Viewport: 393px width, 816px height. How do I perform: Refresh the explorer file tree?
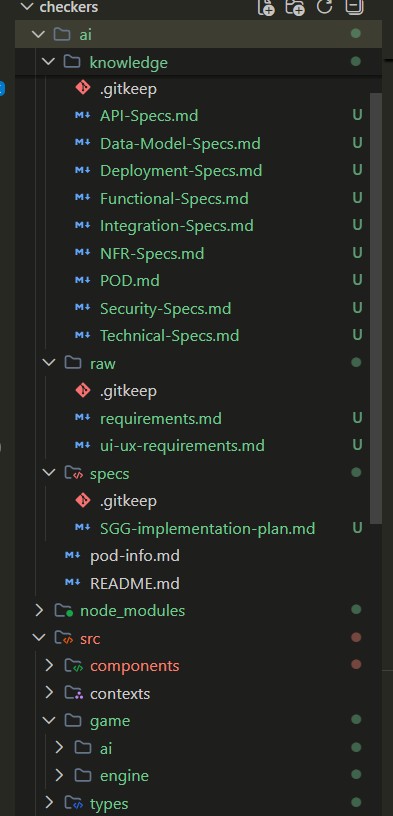click(x=324, y=6)
